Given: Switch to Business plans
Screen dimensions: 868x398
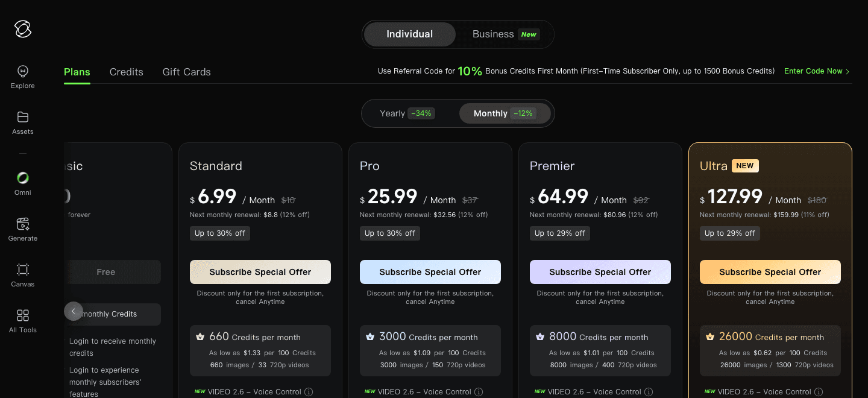Looking at the screenshot, I should tap(505, 34).
